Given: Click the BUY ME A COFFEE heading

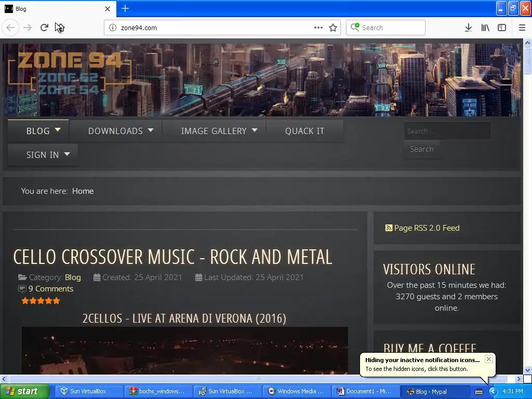Looking at the screenshot, I should [430, 348].
